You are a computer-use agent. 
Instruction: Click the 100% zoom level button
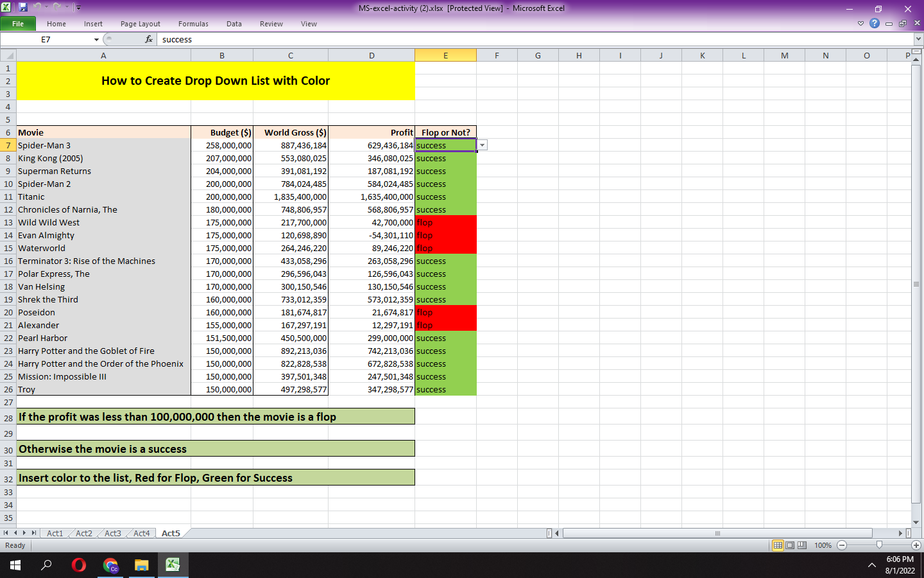tap(823, 545)
